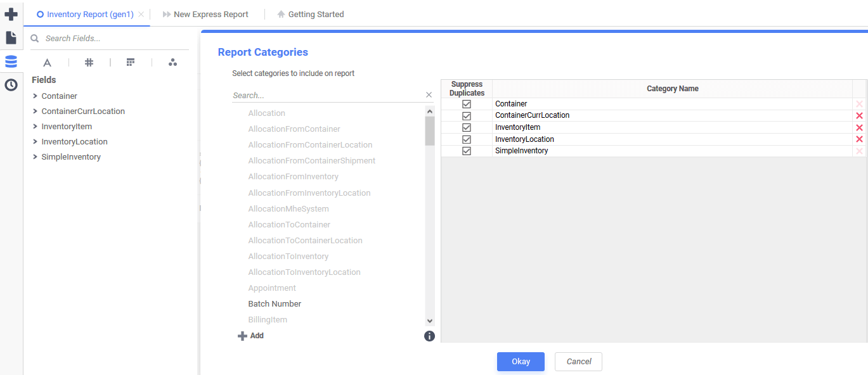
Task: Open the clock history icon in sidebar
Action: [x=11, y=84]
